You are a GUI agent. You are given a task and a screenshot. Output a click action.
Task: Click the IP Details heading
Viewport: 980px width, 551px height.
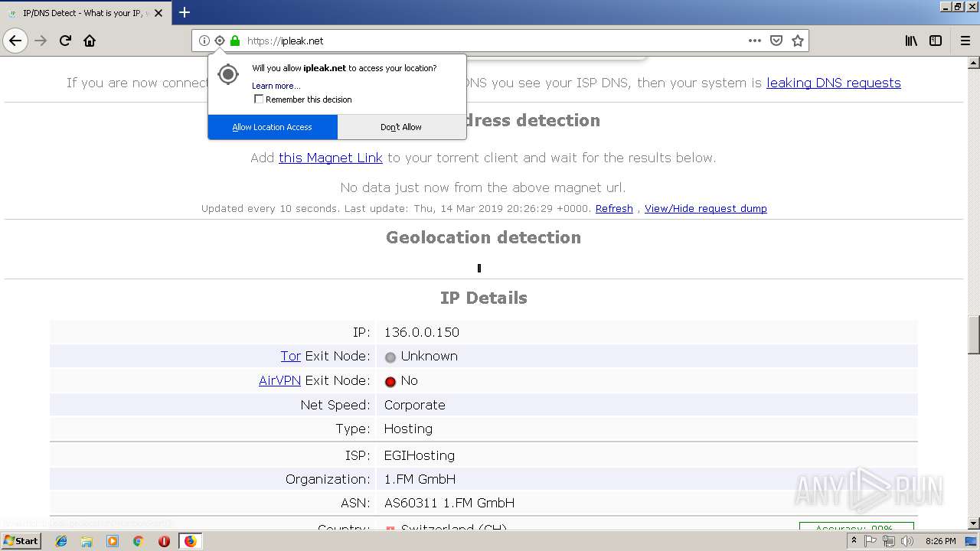tap(483, 298)
